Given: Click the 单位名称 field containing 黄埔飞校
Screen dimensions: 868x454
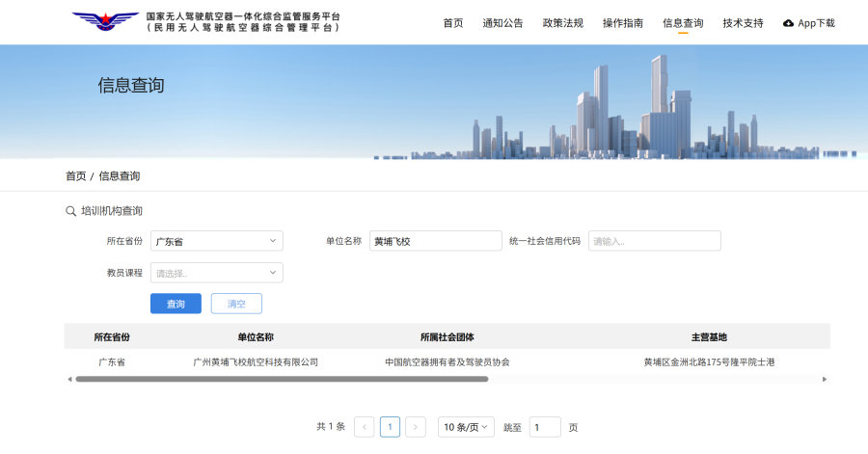Looking at the screenshot, I should coord(436,241).
